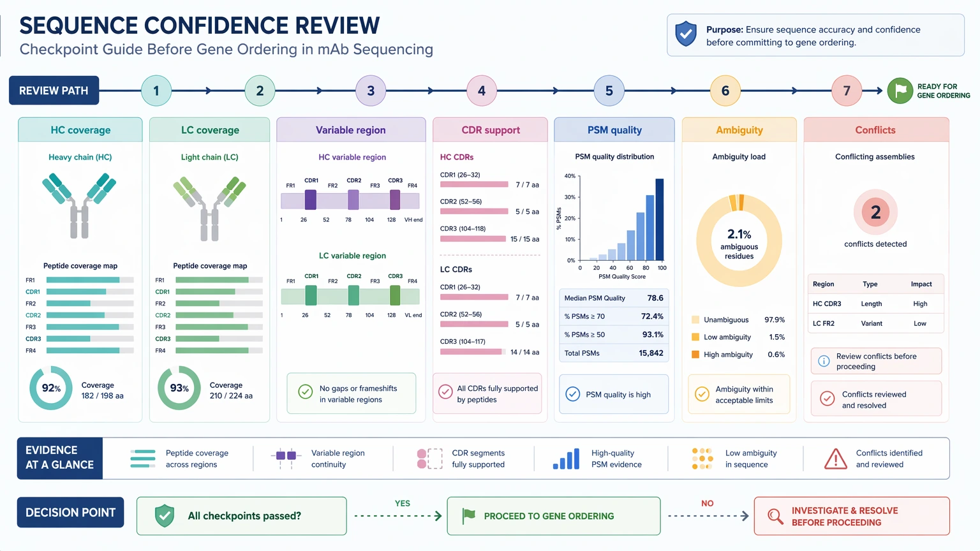
Task: Click the shield icon beside Purpose
Action: click(686, 34)
